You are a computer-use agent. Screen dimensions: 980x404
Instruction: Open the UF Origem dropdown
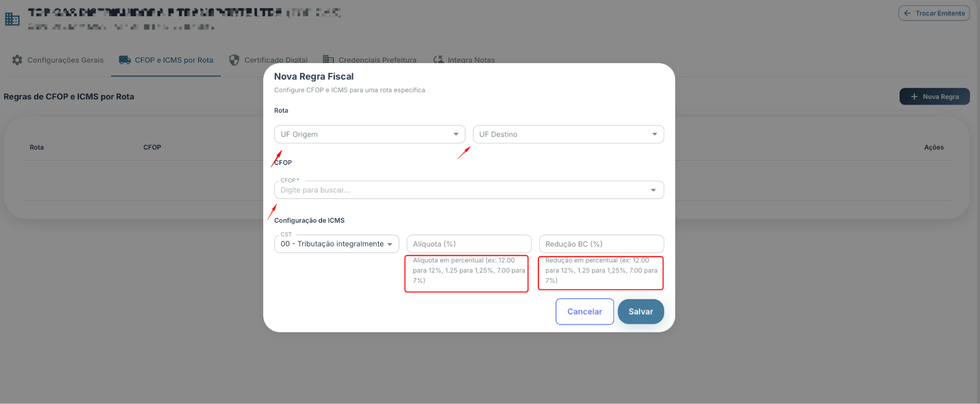click(x=370, y=134)
